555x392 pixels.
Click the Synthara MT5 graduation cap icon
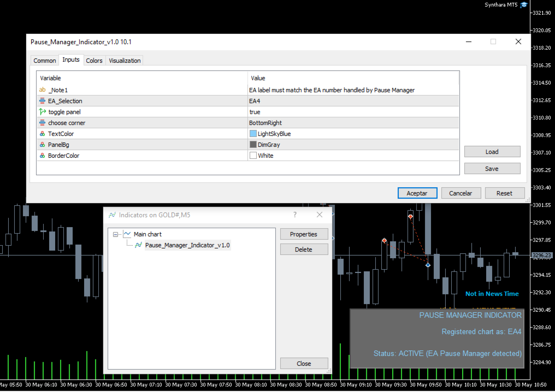coord(524,4)
